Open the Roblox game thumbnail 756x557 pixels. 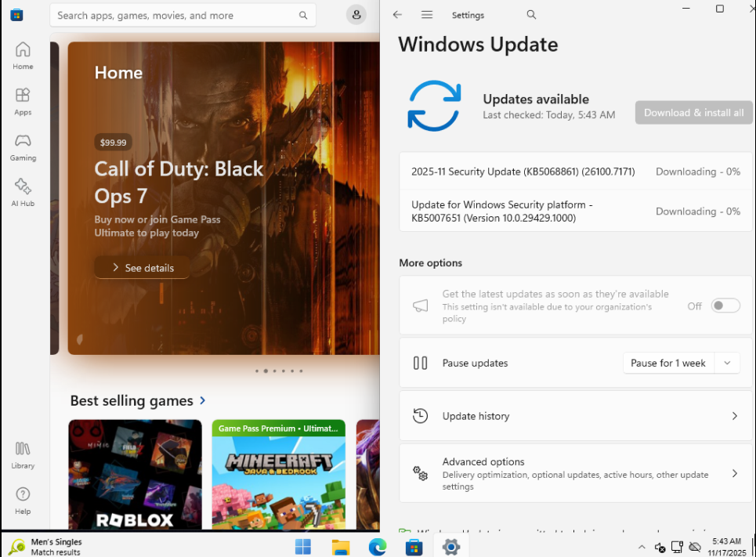135,475
